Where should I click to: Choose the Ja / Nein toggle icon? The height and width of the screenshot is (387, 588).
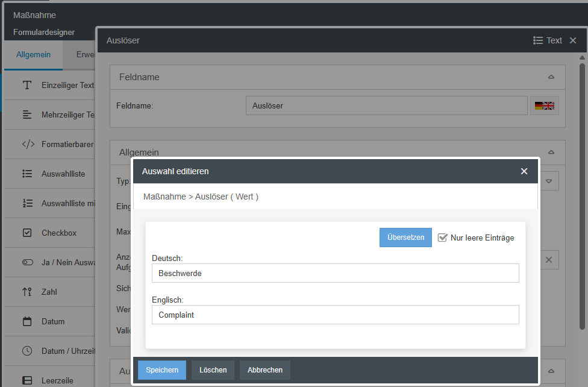[x=28, y=262]
